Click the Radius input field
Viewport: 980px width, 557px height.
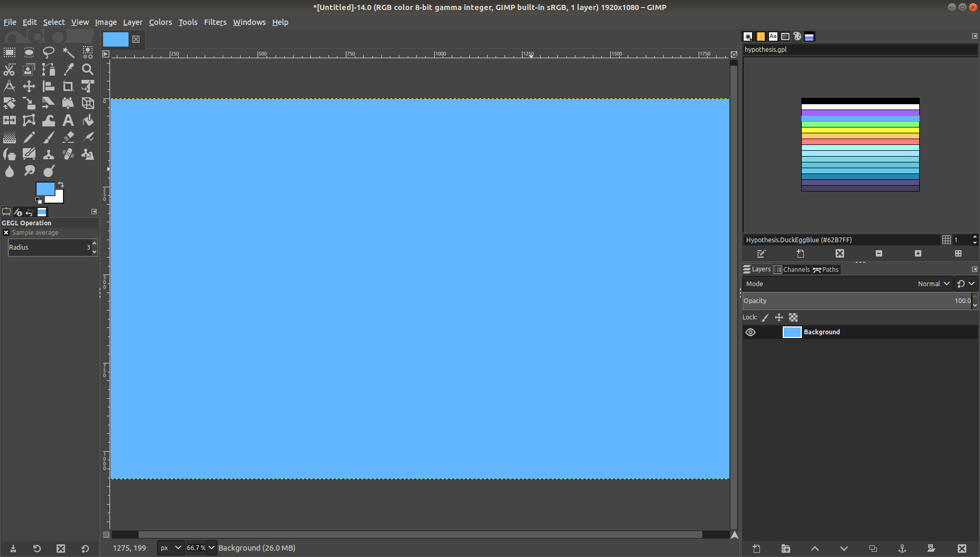[x=49, y=248]
